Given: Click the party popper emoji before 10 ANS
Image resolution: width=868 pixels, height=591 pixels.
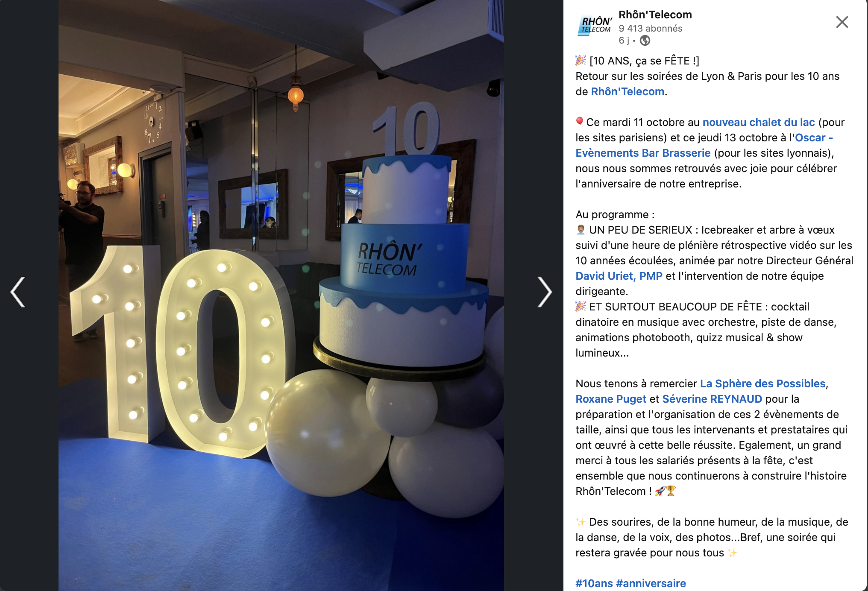Looking at the screenshot, I should [x=581, y=61].
